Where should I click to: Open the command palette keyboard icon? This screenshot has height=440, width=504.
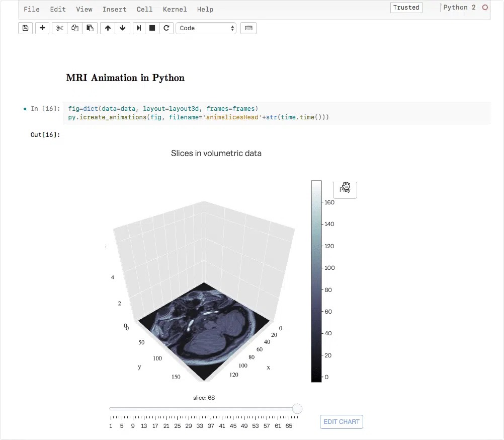pyautogui.click(x=248, y=28)
